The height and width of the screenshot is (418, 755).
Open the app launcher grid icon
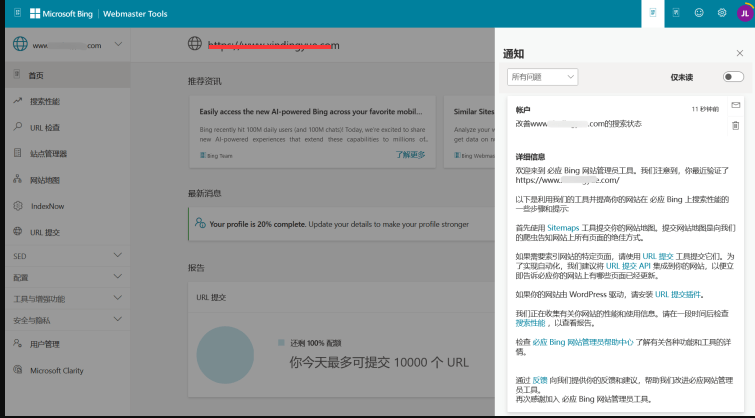click(x=17, y=13)
